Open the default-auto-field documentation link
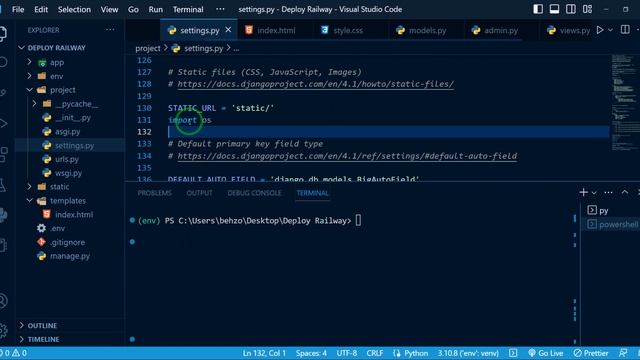Image resolution: width=640 pixels, height=360 pixels. pos(347,156)
